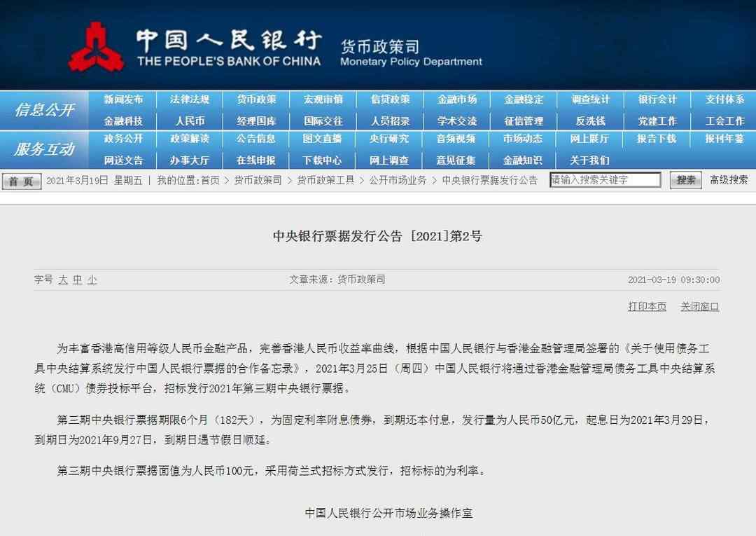Screen dimensions: 756x536
Task: Open 在线申报 page
Action: click(255, 160)
